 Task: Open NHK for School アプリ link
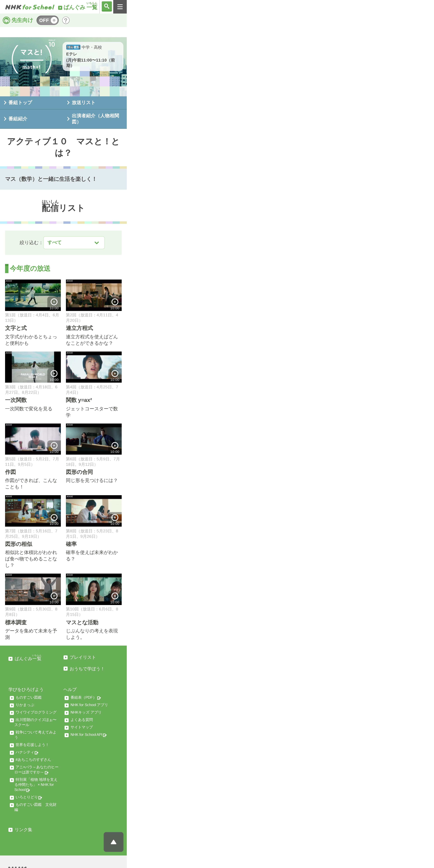pyautogui.click(x=86, y=705)
